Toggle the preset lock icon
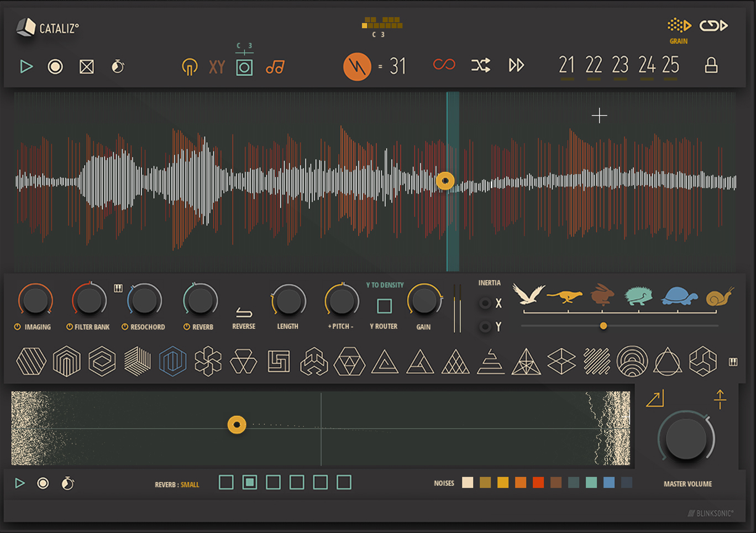 [711, 65]
